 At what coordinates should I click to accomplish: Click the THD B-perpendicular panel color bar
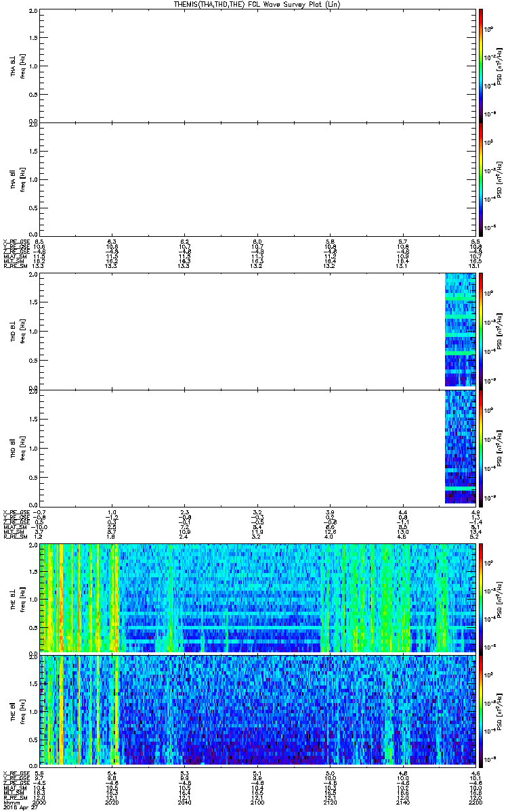480,330
